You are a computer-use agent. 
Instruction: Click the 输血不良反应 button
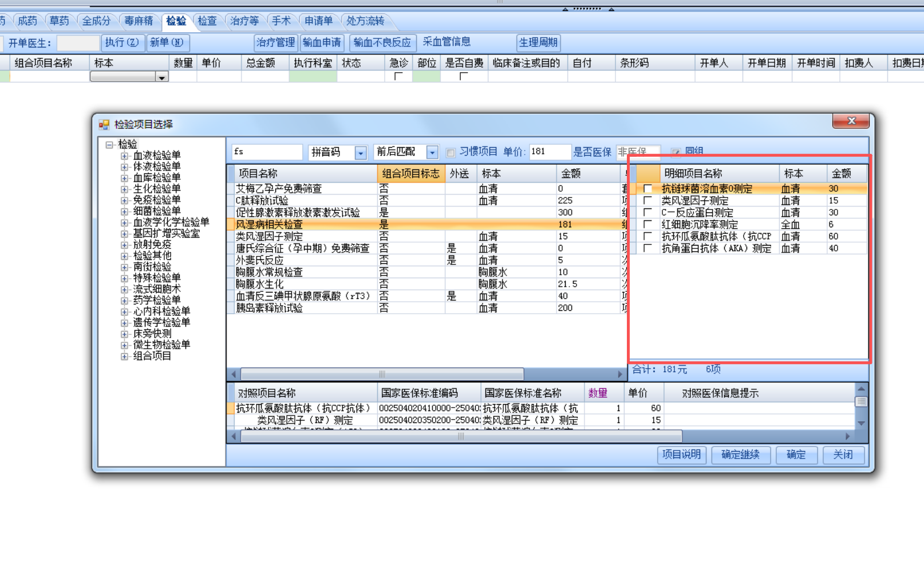tap(382, 43)
